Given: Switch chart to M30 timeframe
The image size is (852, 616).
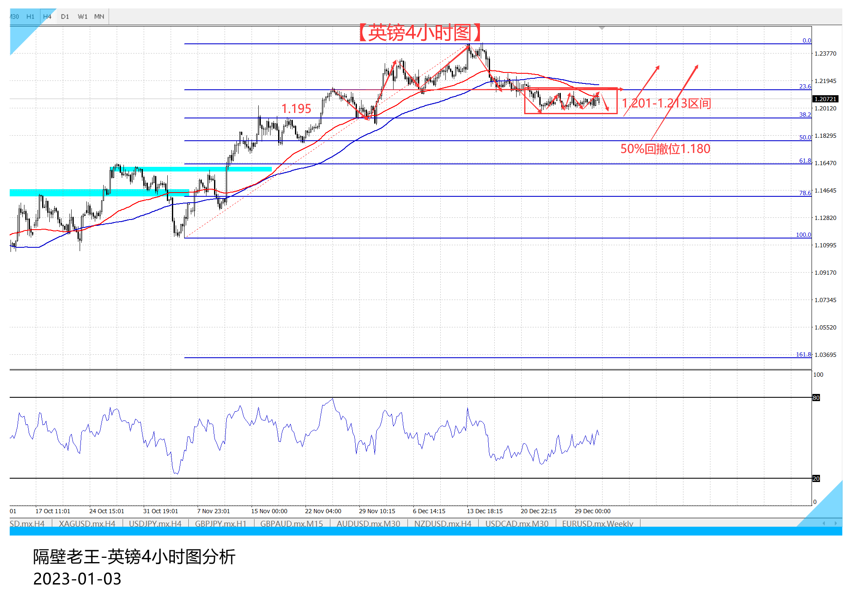Looking at the screenshot, I should click(14, 16).
